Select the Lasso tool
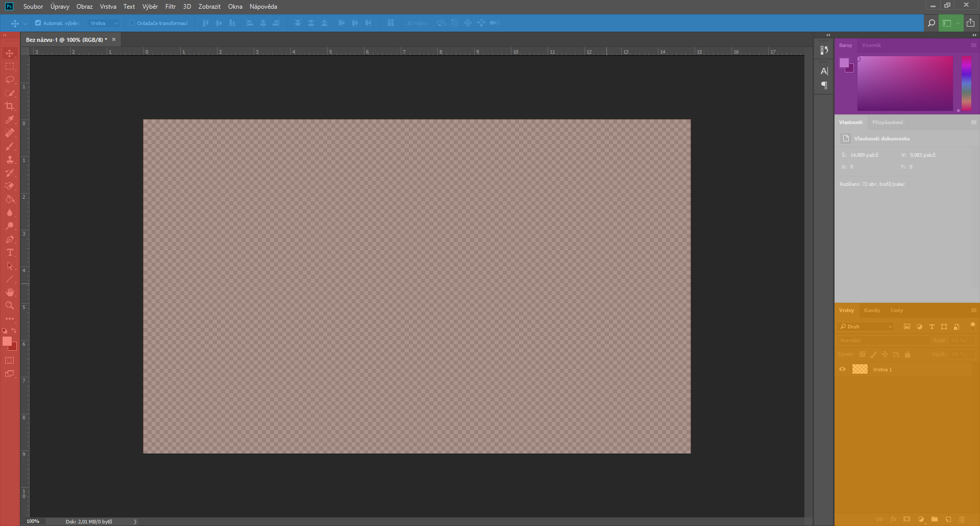Screen dimensions: 980x526 (x=10, y=80)
